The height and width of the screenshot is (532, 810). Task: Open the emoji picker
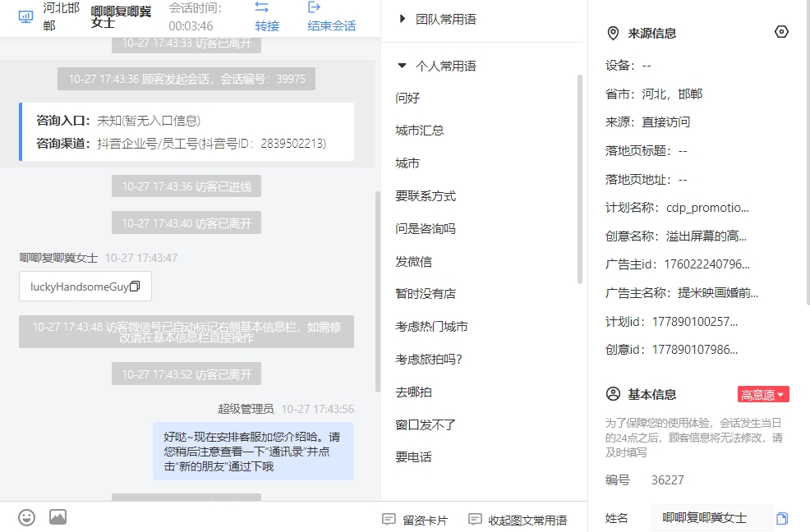coord(27,517)
